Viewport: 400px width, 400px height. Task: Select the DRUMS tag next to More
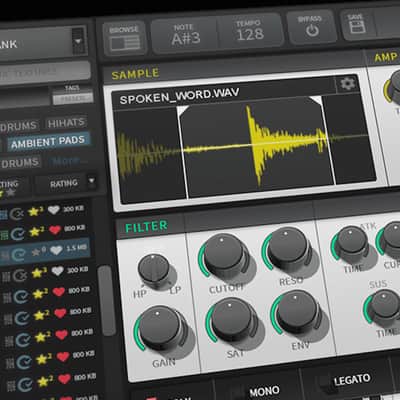(20, 163)
